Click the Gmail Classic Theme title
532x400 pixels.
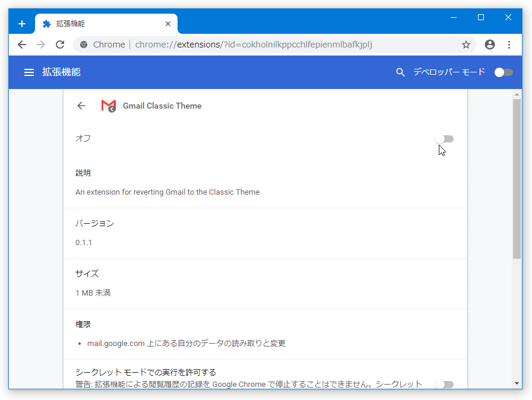[162, 106]
